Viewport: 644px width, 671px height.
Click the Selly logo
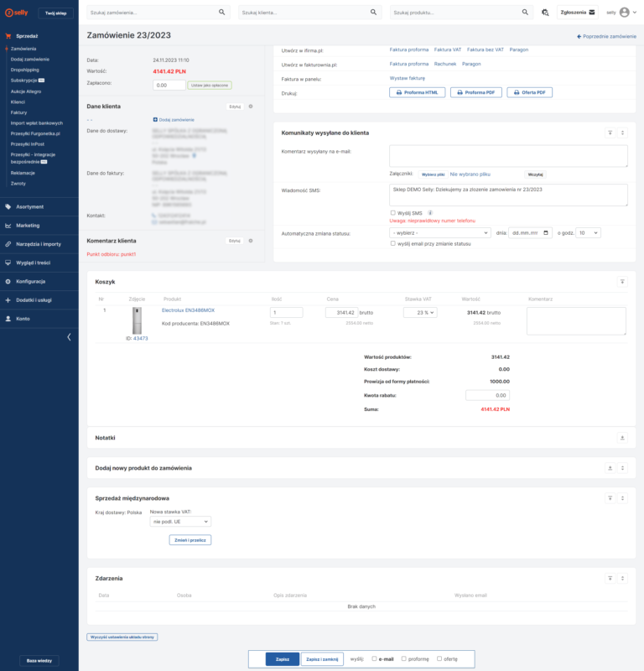pos(18,13)
